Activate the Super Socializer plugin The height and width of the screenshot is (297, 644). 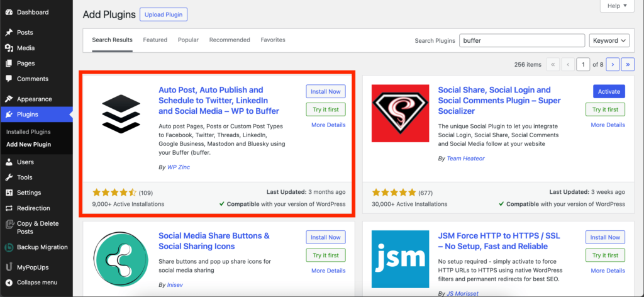(x=608, y=92)
